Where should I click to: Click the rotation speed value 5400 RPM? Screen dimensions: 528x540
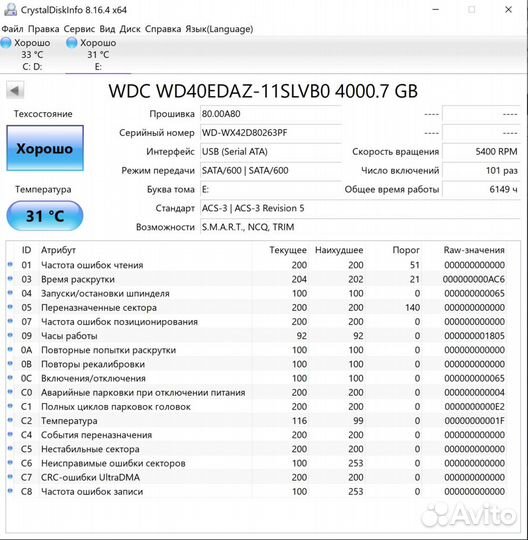[x=481, y=152]
